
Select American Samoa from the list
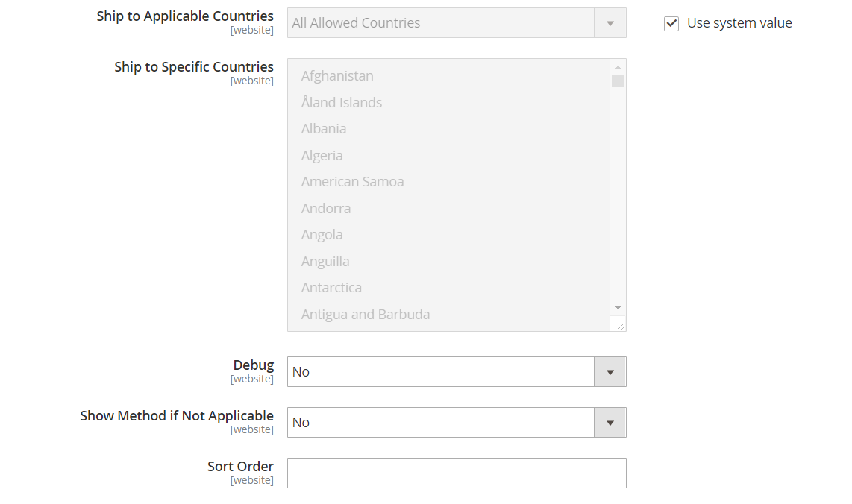pyautogui.click(x=353, y=182)
